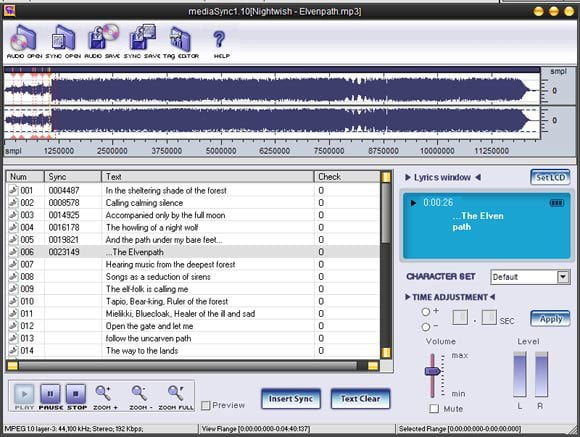Click the right channel level meter
Image resolution: width=580 pixels, height=437 pixels.
tap(542, 374)
